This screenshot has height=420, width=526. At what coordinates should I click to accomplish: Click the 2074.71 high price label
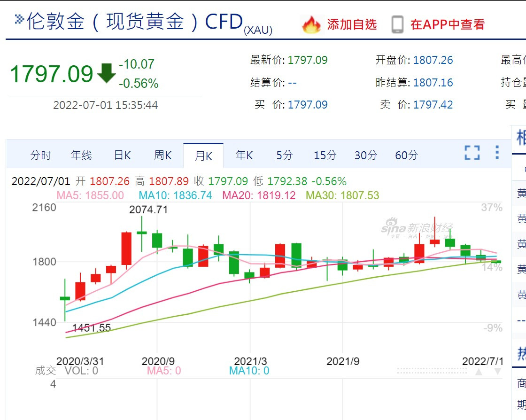coord(148,210)
